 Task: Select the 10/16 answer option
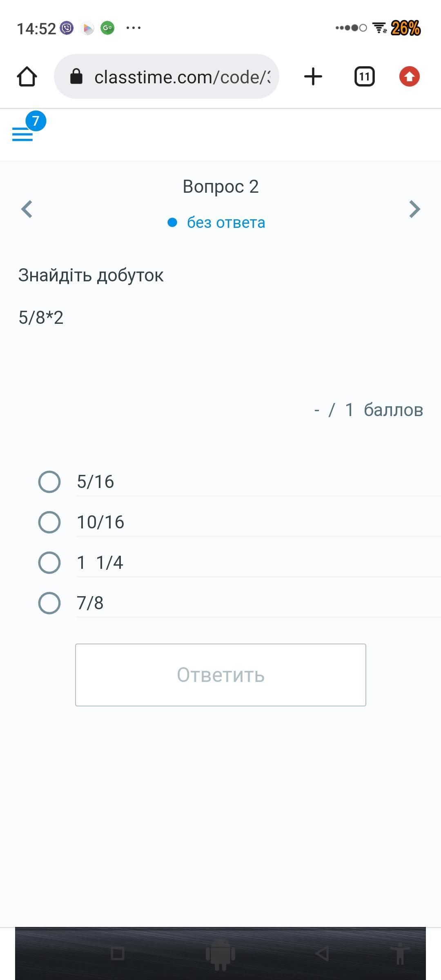[49, 522]
